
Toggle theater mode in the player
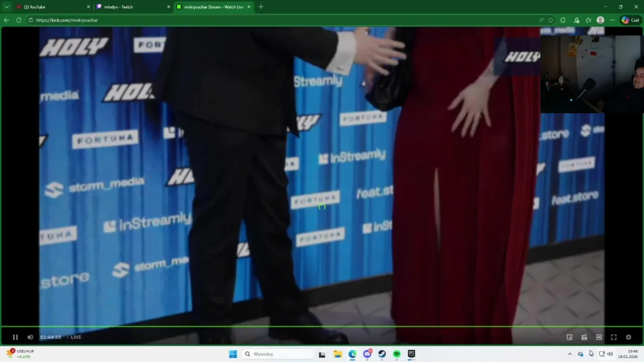599,337
